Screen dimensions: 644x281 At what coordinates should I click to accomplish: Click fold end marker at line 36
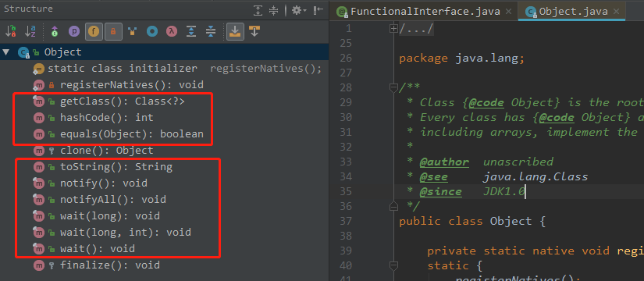[x=393, y=205]
